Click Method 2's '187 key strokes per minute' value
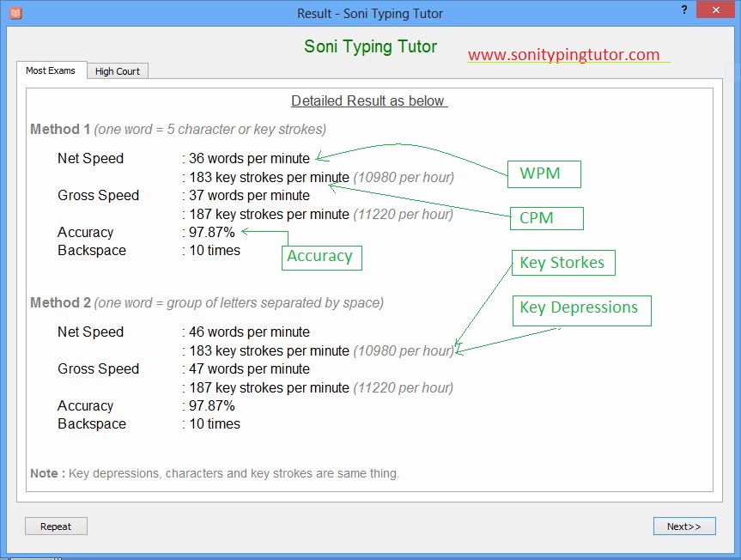741x560 pixels. (x=269, y=387)
